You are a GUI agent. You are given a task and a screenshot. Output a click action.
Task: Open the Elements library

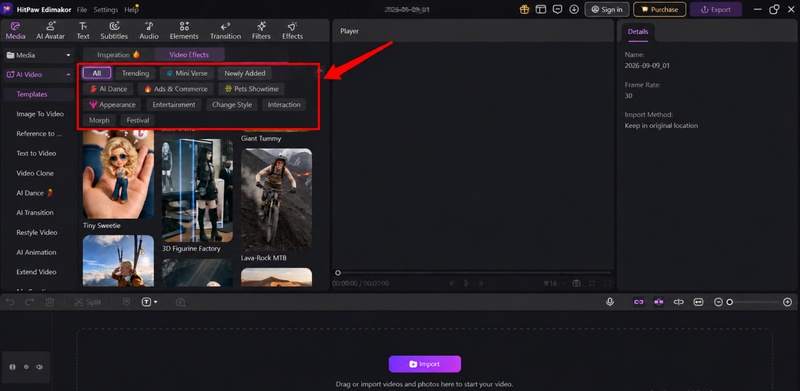(184, 31)
